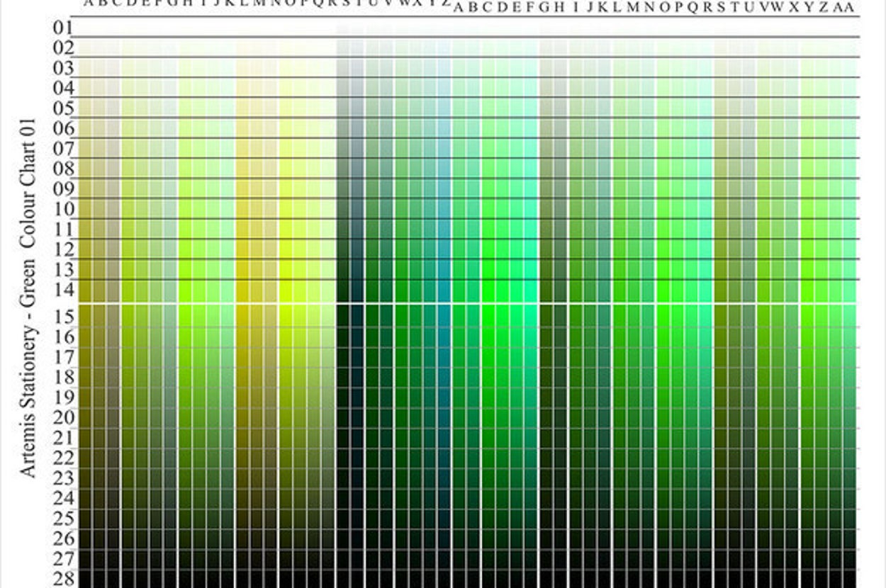This screenshot has width=886, height=588.
Task: Click the vertical Artemis Stationery chart title
Action: (x=28, y=299)
